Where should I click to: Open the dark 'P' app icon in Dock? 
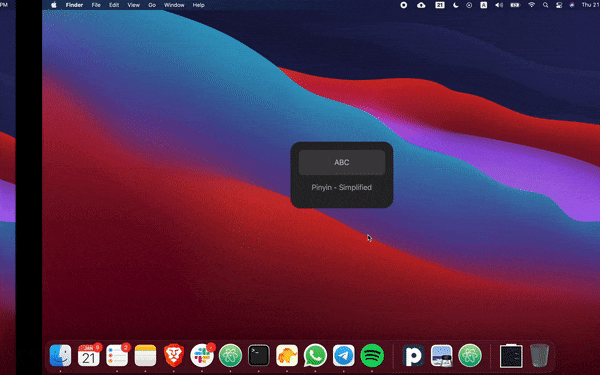click(413, 355)
